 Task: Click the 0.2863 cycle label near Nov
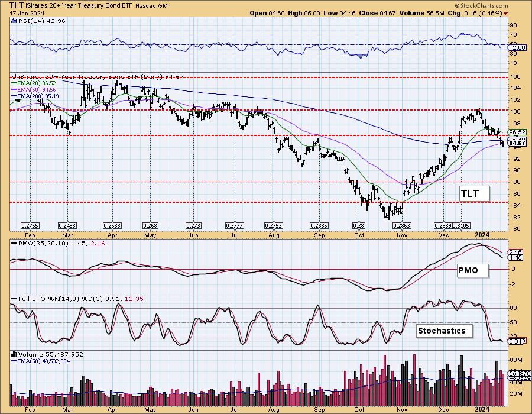click(402, 226)
